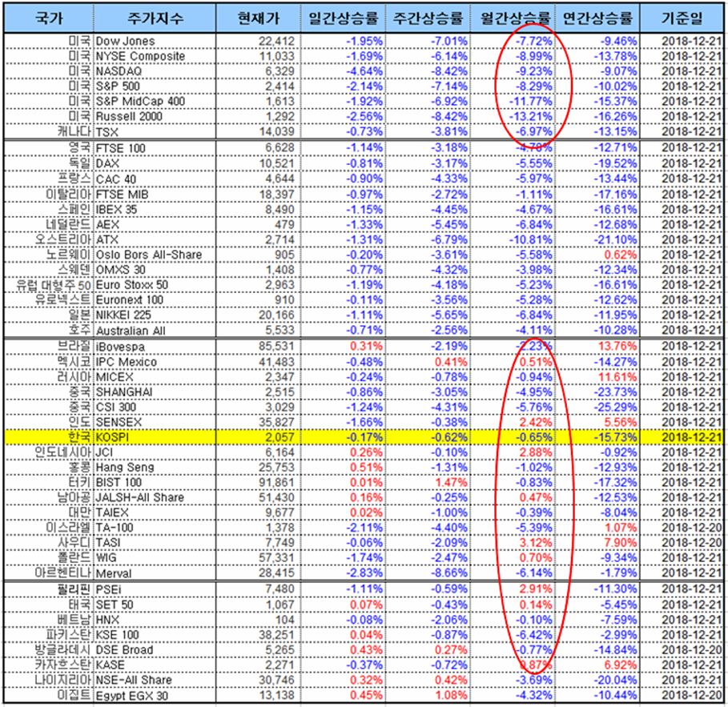Select the SET 50 cell

pyautogui.click(x=155, y=605)
